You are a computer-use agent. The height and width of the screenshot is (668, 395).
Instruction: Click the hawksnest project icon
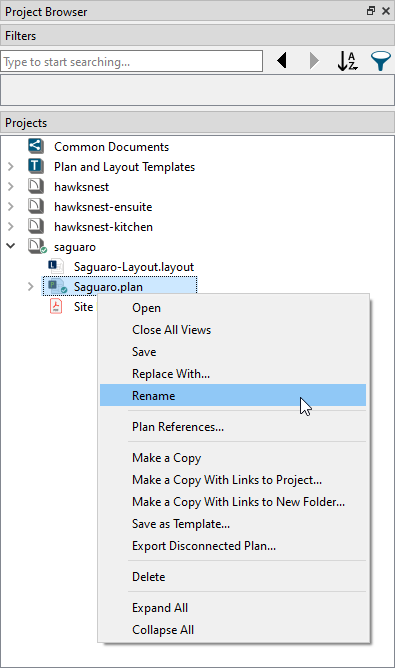(x=36, y=186)
